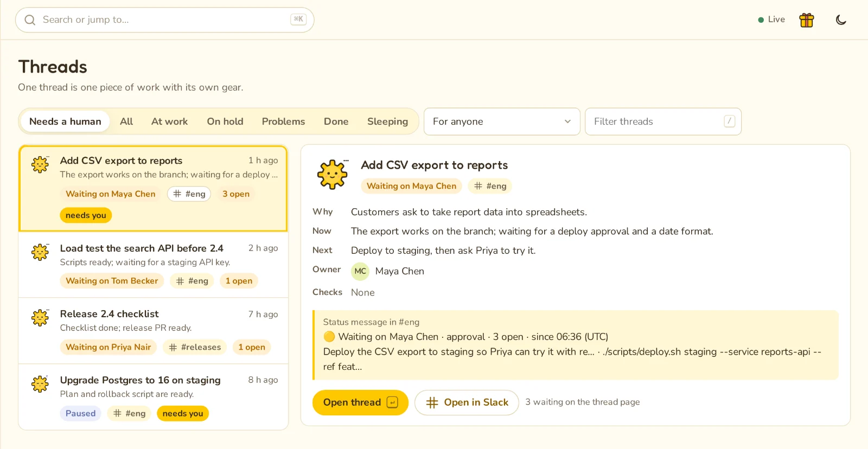Click the search magnifier icon
Screen dimensions: 868x449
click(x=30, y=20)
